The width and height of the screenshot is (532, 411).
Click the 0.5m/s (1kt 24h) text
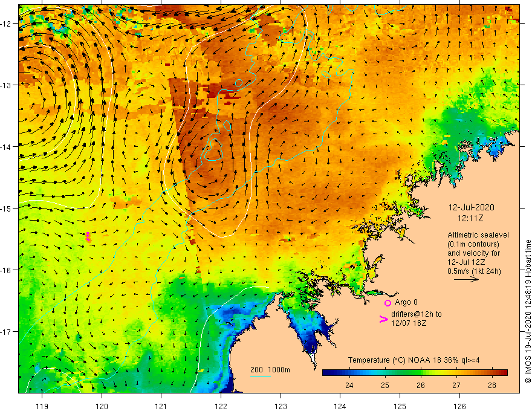(474, 271)
